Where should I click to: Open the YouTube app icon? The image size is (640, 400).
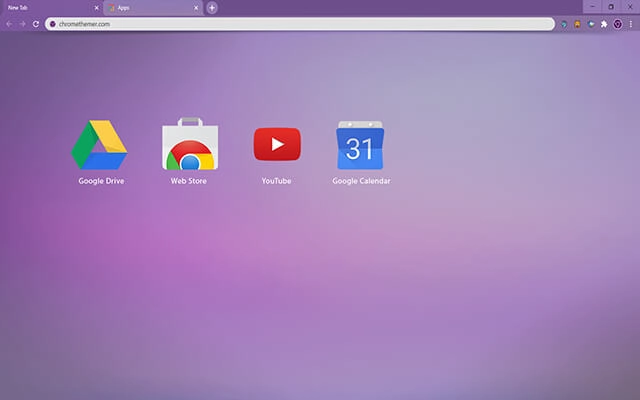pos(277,144)
